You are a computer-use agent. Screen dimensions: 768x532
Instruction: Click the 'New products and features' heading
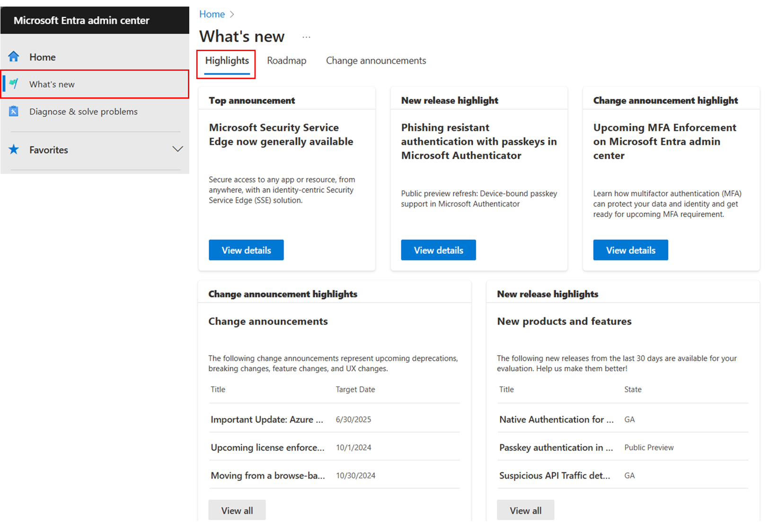tap(564, 321)
